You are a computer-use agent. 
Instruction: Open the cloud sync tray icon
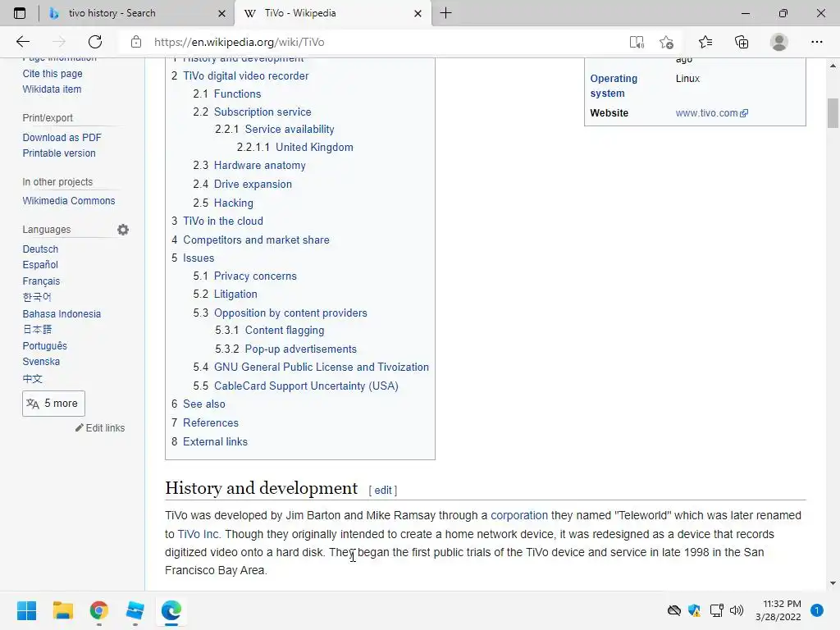pos(674,610)
